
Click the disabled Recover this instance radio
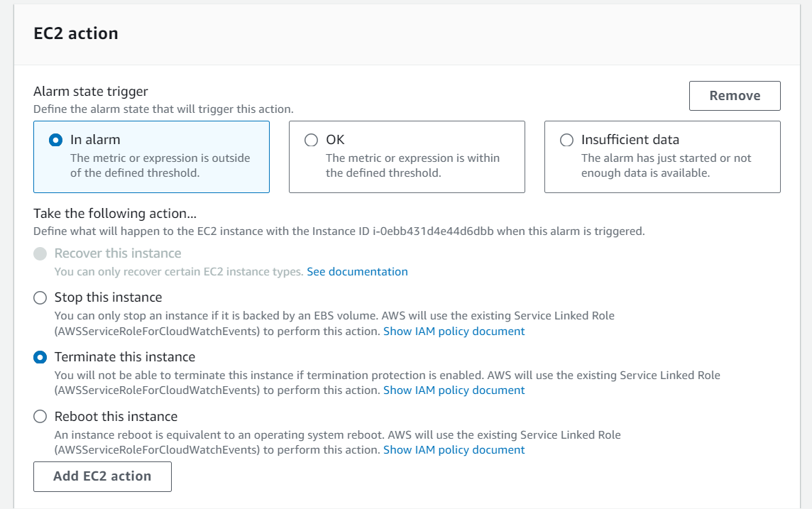coord(40,253)
